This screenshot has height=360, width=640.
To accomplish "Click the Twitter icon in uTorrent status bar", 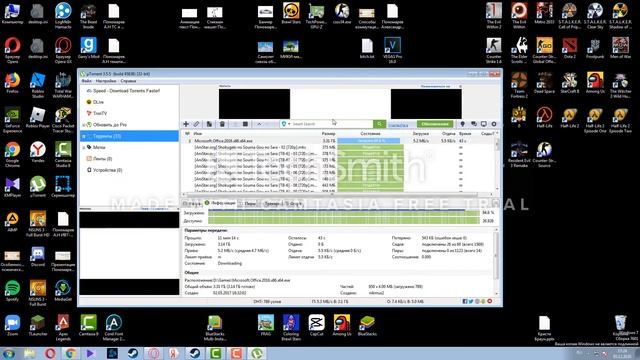I will [471, 301].
